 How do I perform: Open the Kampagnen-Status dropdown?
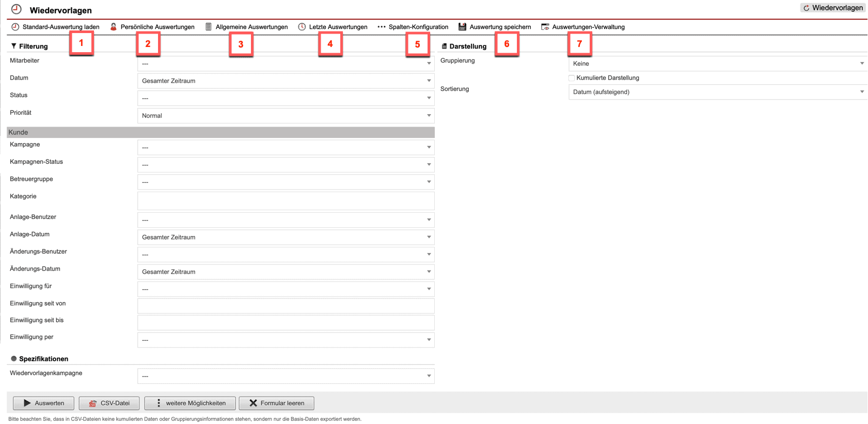point(286,165)
